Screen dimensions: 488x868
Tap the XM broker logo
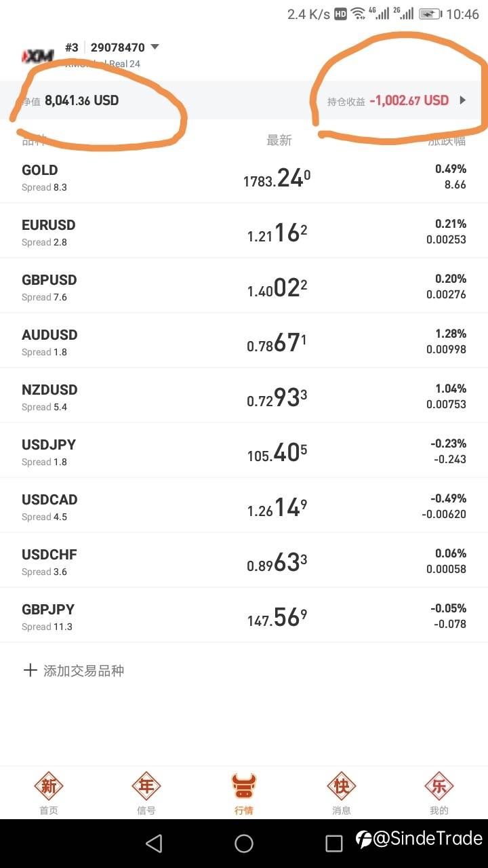[38, 56]
